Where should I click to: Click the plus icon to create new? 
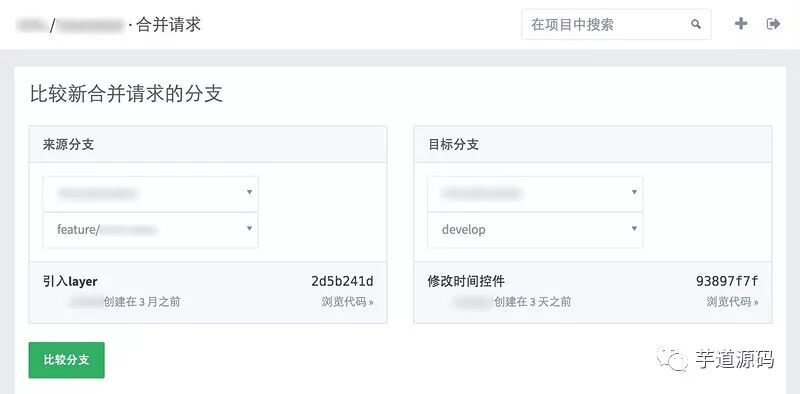[741, 23]
